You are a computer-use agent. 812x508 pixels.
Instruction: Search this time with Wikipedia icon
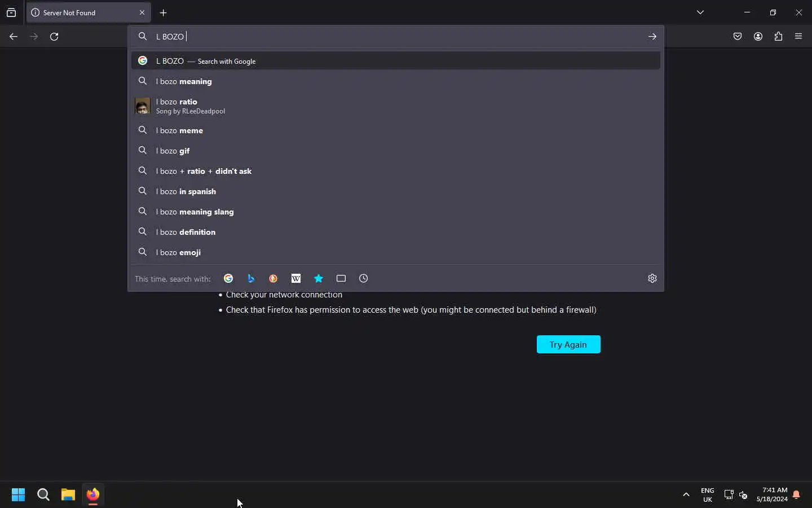click(296, 278)
